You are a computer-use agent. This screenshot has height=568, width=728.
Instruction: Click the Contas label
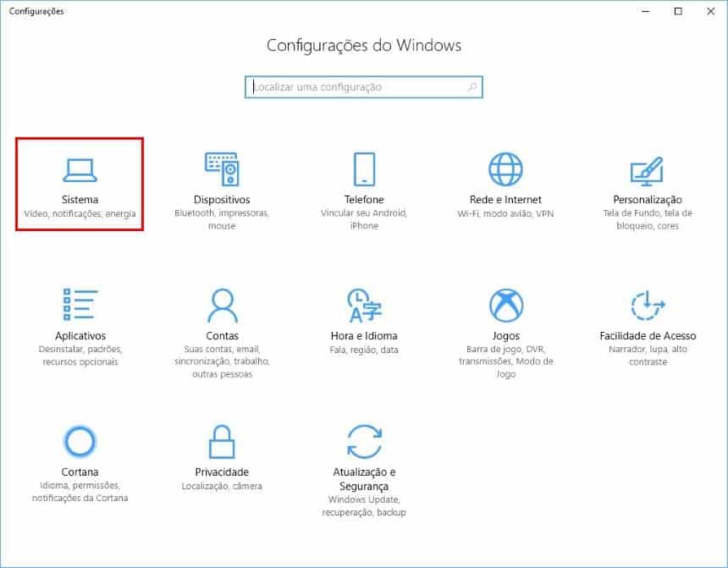(223, 336)
